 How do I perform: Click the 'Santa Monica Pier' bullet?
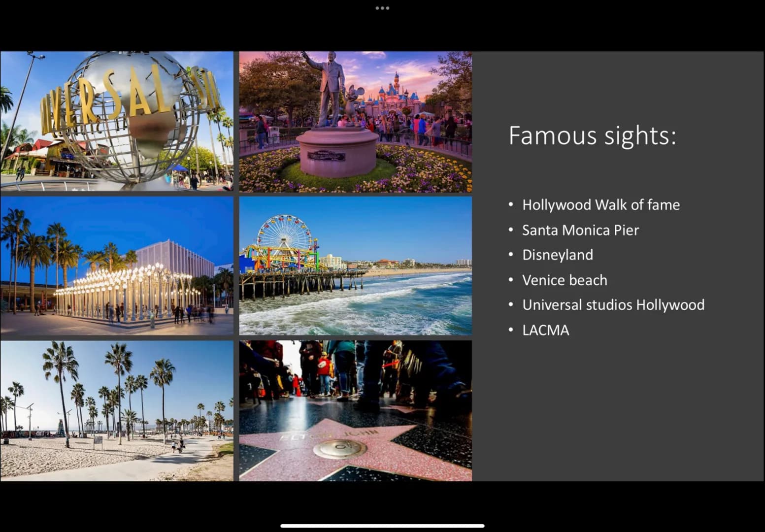pos(580,230)
